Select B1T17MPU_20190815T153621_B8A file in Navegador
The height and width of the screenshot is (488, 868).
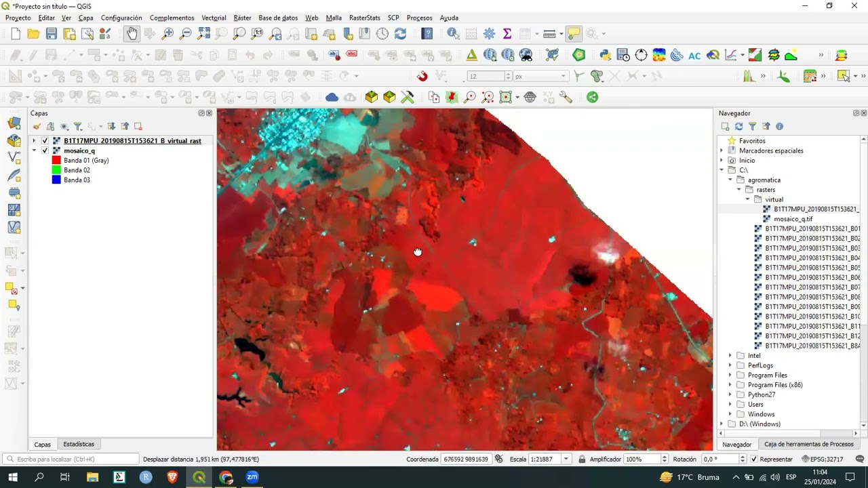pyautogui.click(x=812, y=346)
